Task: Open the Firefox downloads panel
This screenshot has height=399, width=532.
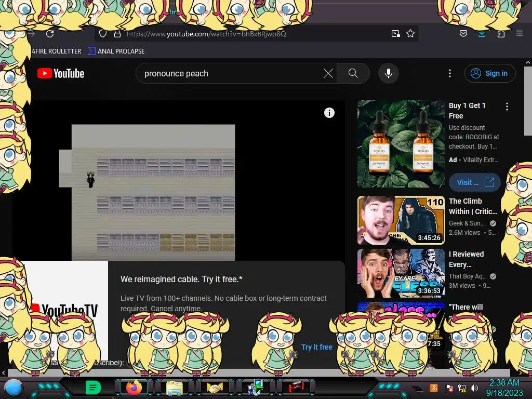Action: tap(482, 34)
